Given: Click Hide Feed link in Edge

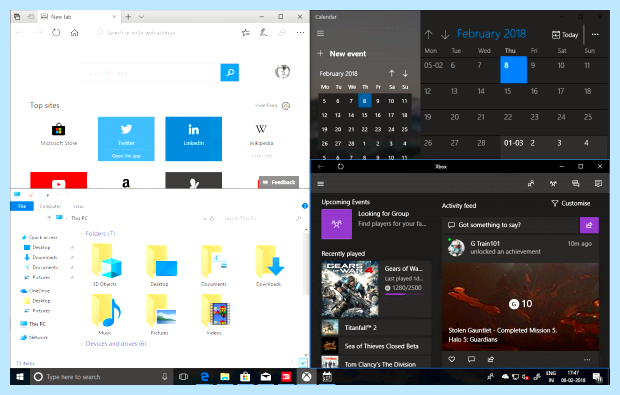Looking at the screenshot, I should [266, 106].
